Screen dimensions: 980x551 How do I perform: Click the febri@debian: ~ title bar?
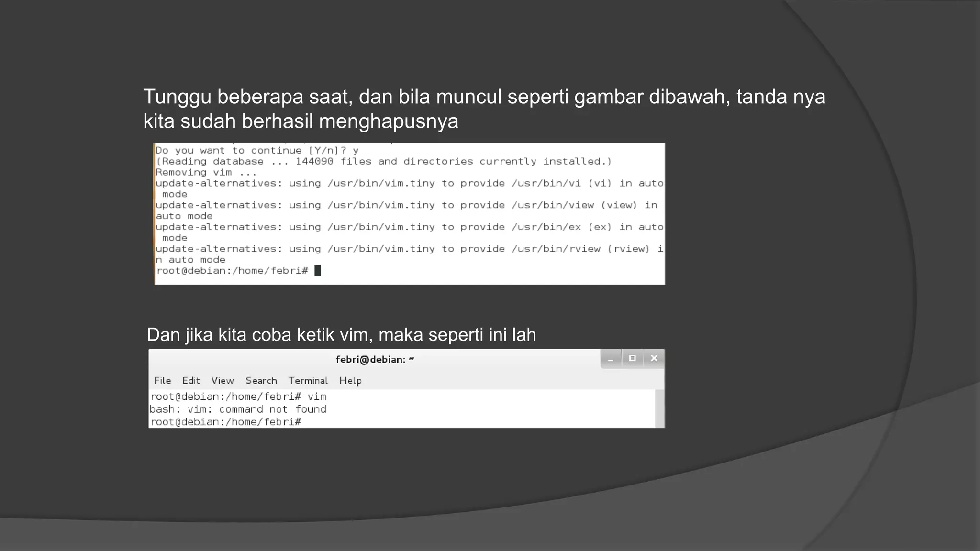(x=375, y=359)
